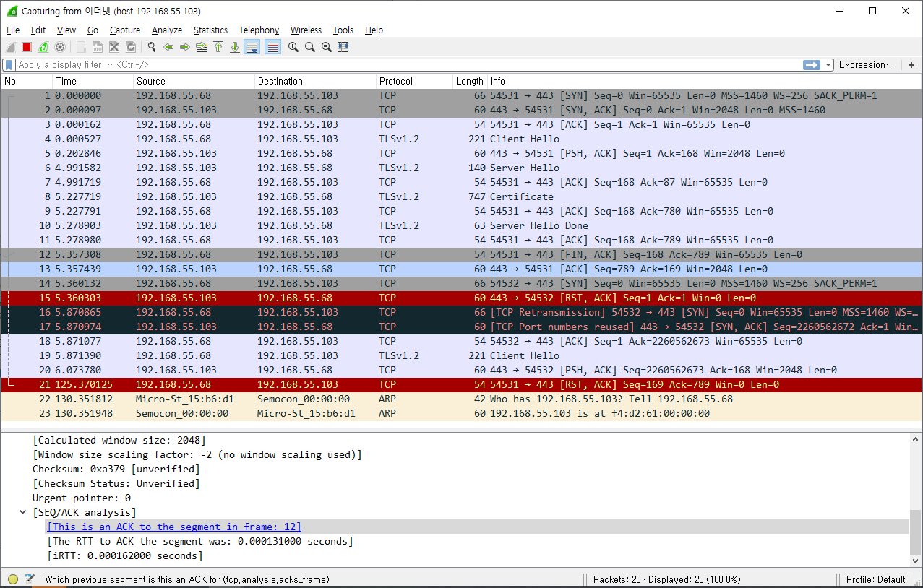Stop the running packet capture
The width and height of the screenshot is (923, 588).
(27, 47)
